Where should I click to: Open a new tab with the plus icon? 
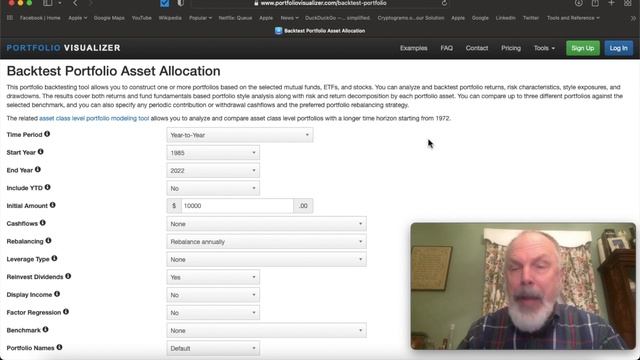point(611,3)
